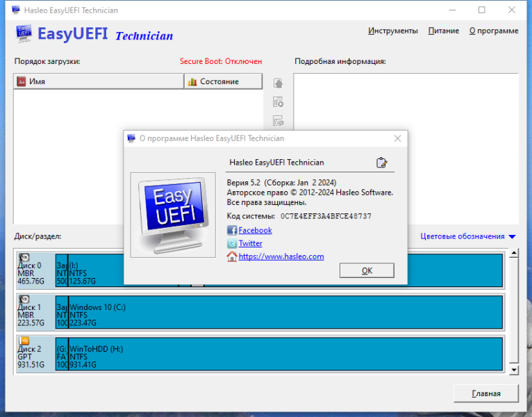Copy info using the clipboard icon in About dialog
Image resolution: width=532 pixels, height=417 pixels.
coord(382,163)
